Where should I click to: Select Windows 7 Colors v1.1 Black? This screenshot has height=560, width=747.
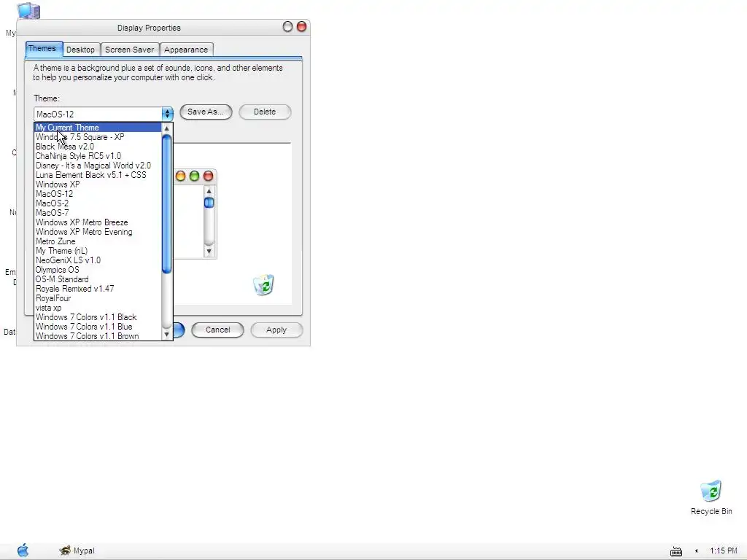click(98, 318)
